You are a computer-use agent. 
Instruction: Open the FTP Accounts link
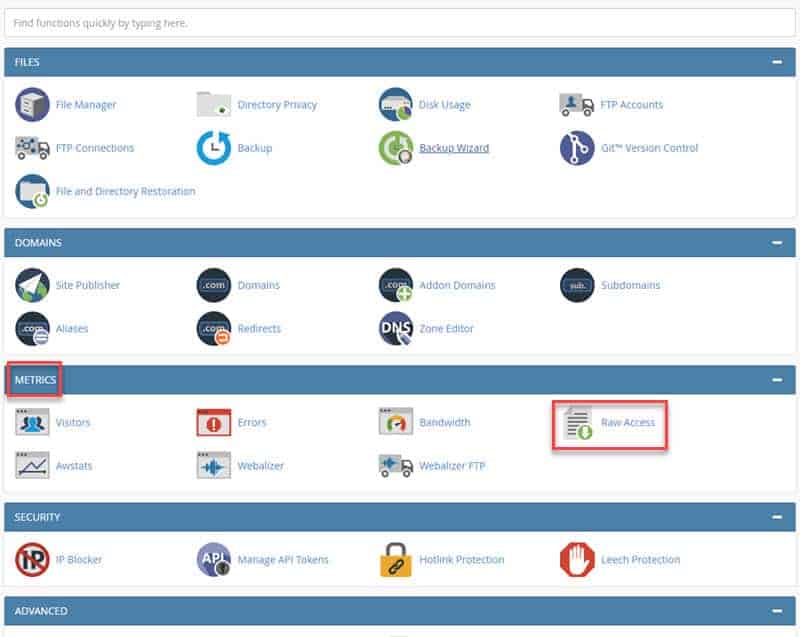(632, 105)
